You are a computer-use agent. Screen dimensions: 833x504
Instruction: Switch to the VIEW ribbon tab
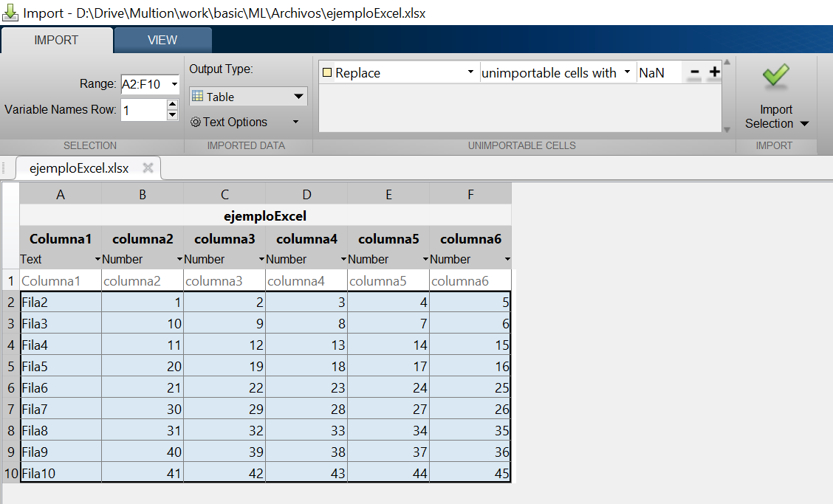click(162, 40)
